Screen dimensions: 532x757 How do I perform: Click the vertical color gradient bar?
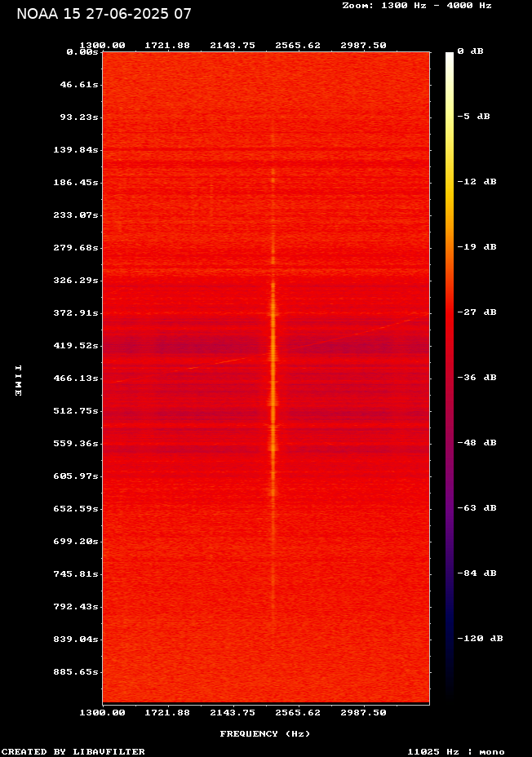pos(450,375)
